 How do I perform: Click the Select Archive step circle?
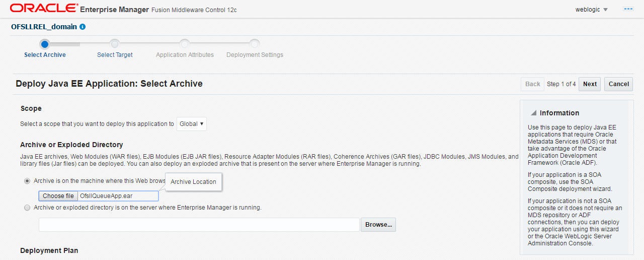tap(45, 44)
